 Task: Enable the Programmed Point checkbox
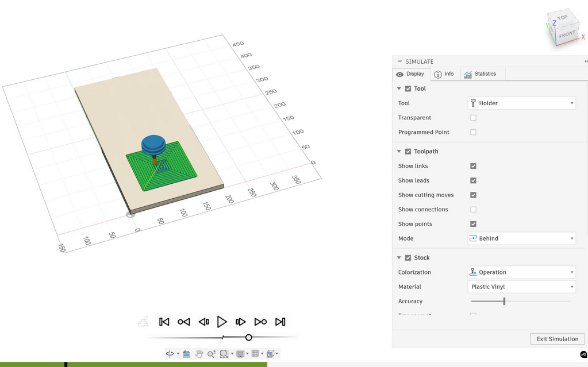473,132
